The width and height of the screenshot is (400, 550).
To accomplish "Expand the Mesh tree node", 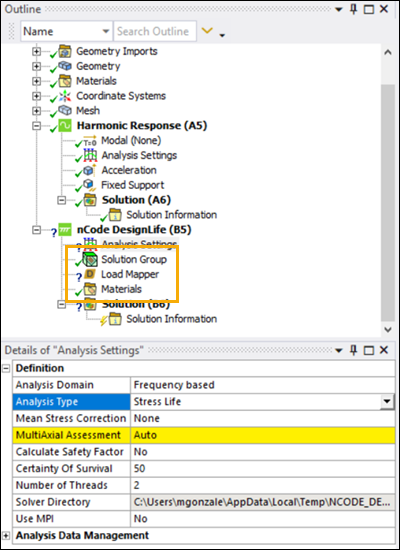I will (36, 111).
